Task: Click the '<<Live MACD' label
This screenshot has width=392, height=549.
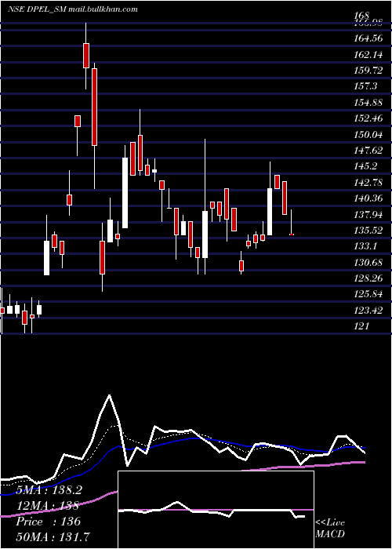Action: coord(330,529)
